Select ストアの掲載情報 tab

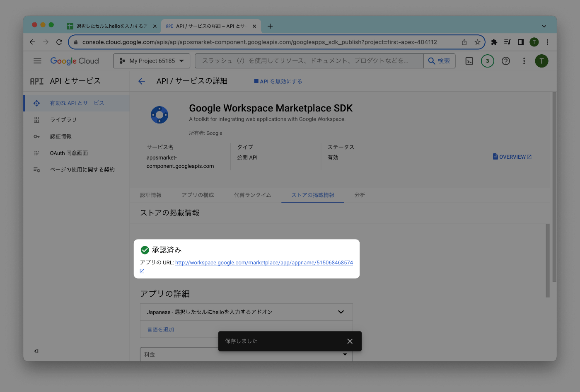tap(313, 195)
